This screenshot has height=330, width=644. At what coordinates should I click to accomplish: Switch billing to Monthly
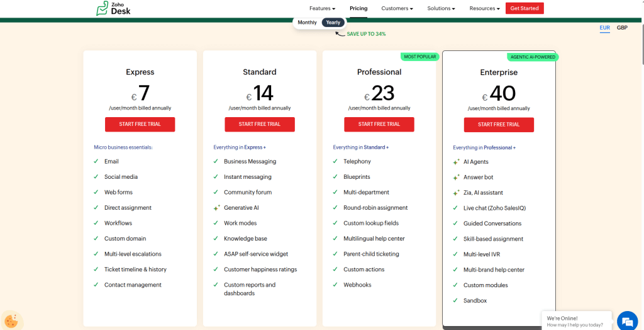[x=307, y=23]
